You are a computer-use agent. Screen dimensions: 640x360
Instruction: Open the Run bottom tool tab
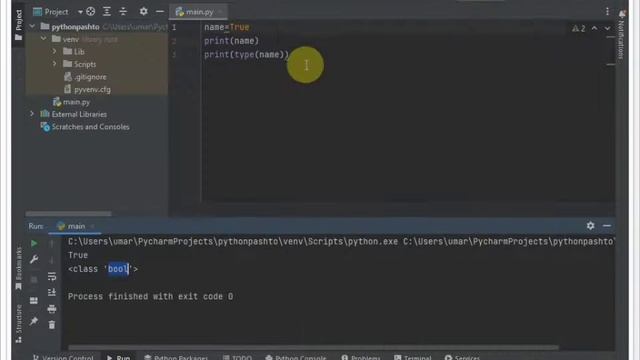coord(119,358)
